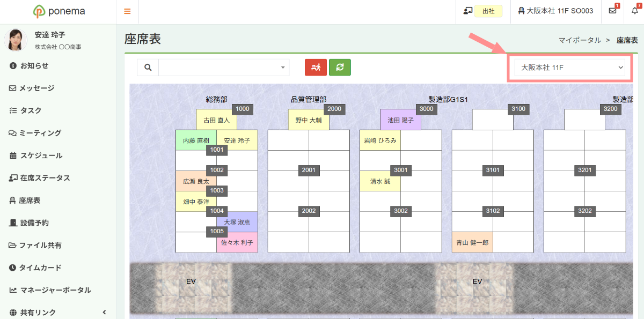644x319 pixels.
Task: Click the 製造部G1S1 department heading
Action: pos(448,99)
